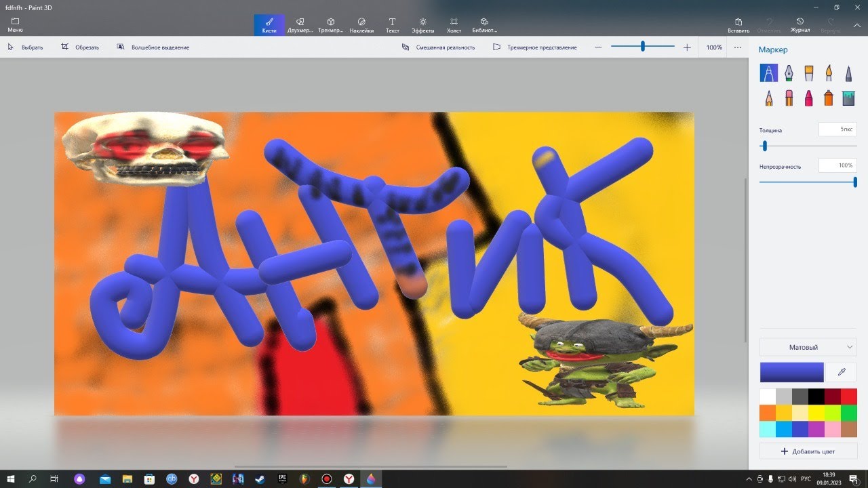This screenshot has height=488, width=868.
Task: Zoom out with the minus icon
Action: pyautogui.click(x=598, y=47)
